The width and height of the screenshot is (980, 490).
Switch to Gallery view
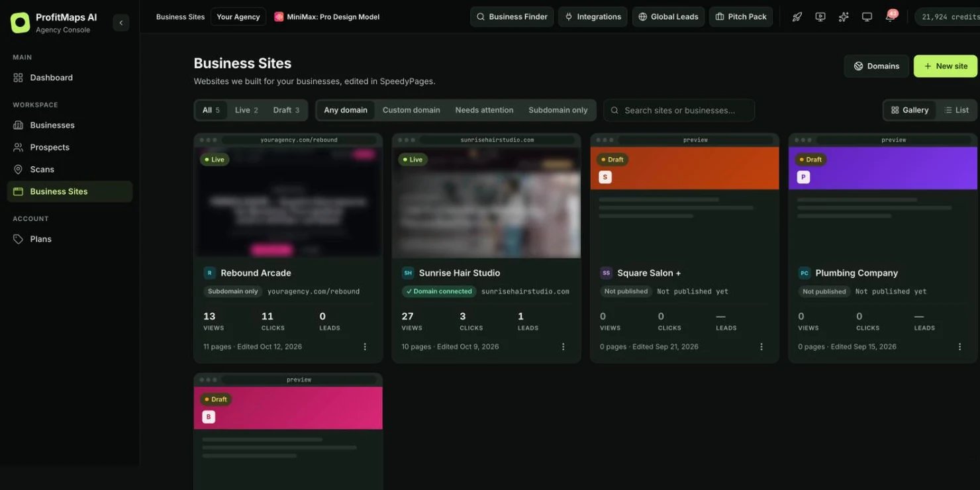coord(910,110)
